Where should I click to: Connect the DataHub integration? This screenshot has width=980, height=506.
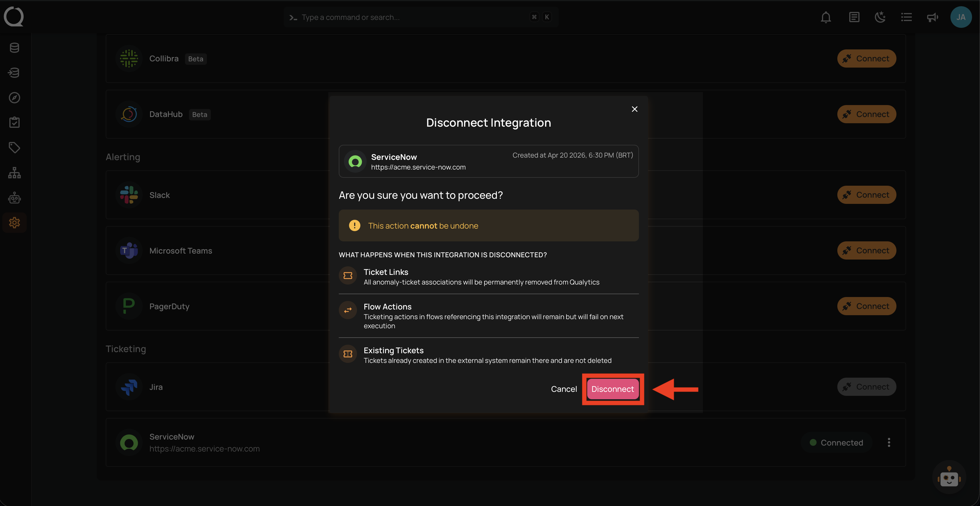pyautogui.click(x=867, y=114)
